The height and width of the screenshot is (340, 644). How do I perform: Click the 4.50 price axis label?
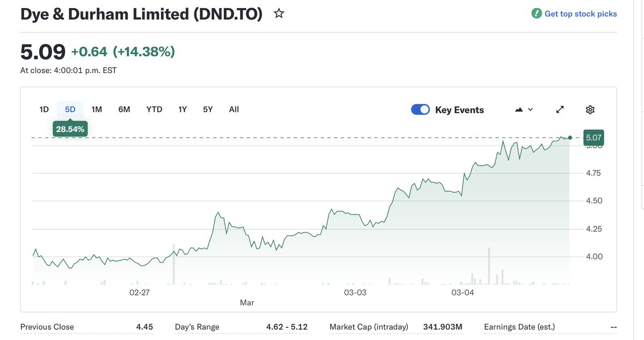593,201
